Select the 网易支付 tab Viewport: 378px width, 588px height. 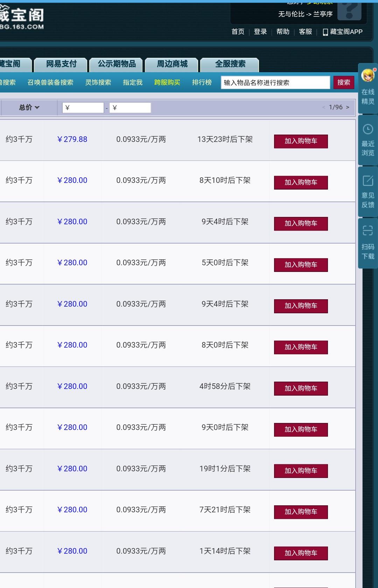coord(61,64)
